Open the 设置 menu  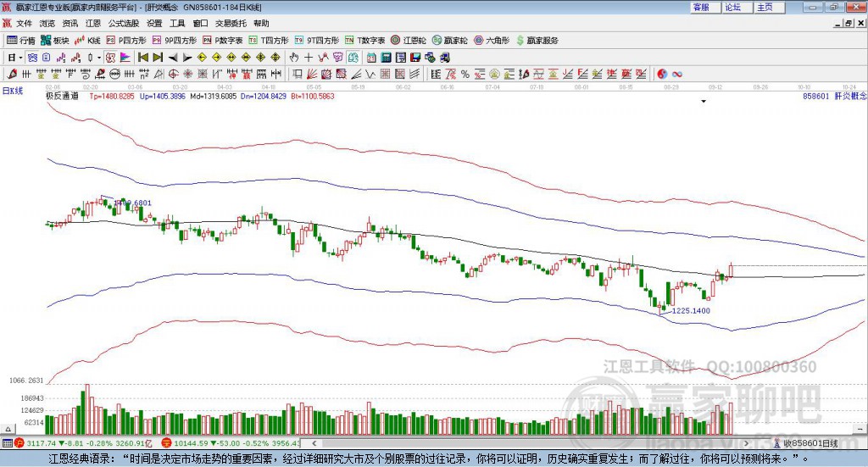[x=154, y=23]
